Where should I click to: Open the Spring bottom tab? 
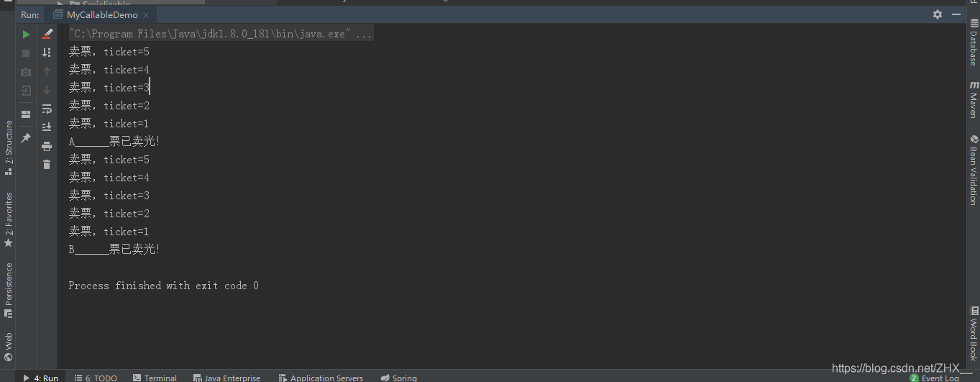[399, 378]
